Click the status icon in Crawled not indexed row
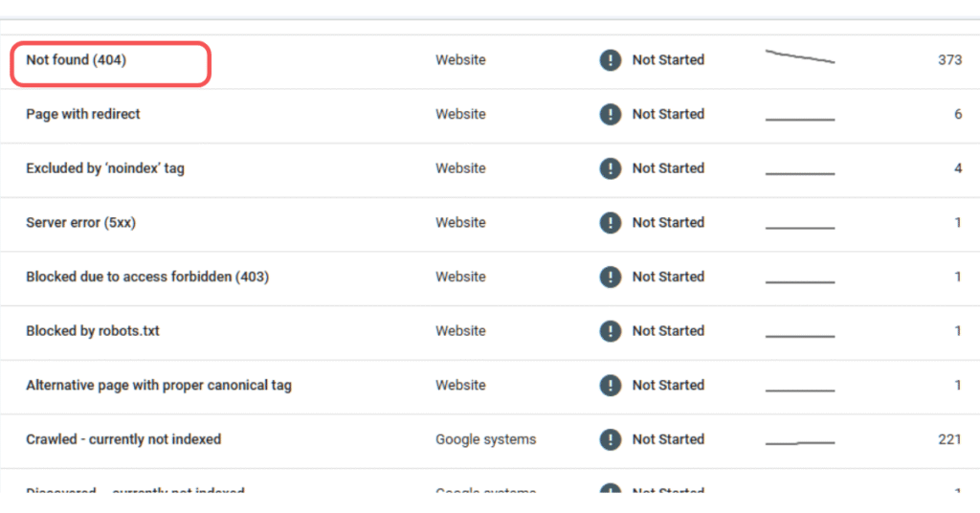Screen dimensions: 980x513 610,440
